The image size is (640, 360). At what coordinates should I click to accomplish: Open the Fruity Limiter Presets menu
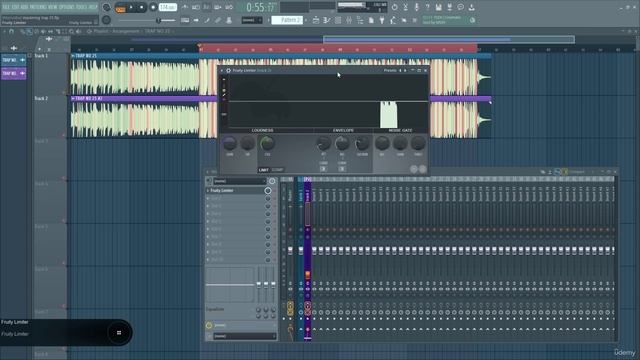coord(390,71)
